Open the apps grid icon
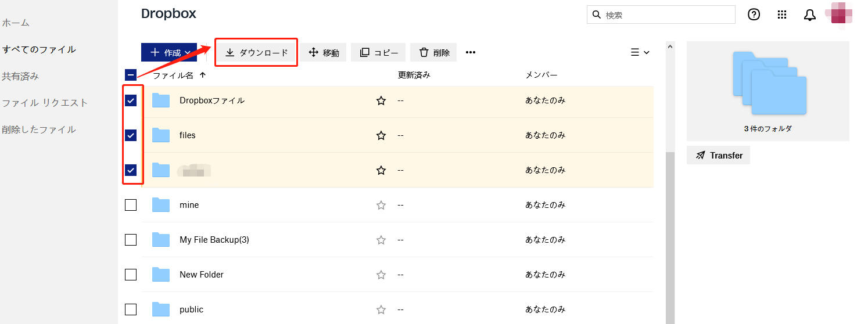Image resolution: width=868 pixels, height=324 pixels. (x=782, y=15)
